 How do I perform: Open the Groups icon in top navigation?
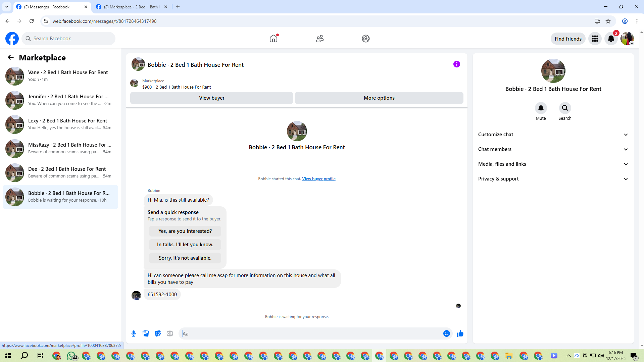point(366,39)
